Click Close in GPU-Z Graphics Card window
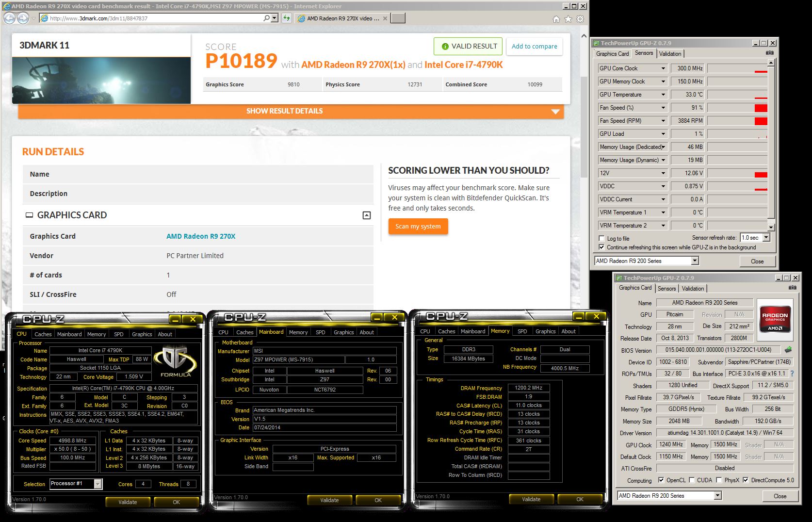812x522 pixels. (x=780, y=496)
